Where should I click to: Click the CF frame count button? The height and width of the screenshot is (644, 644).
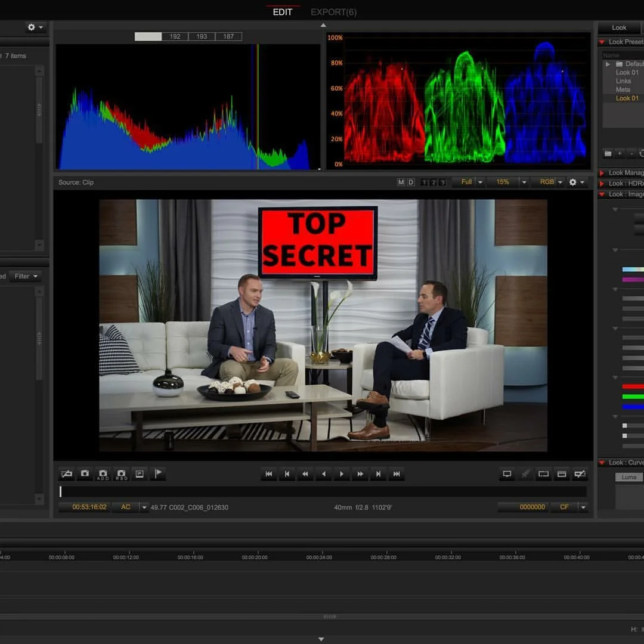pos(564,507)
